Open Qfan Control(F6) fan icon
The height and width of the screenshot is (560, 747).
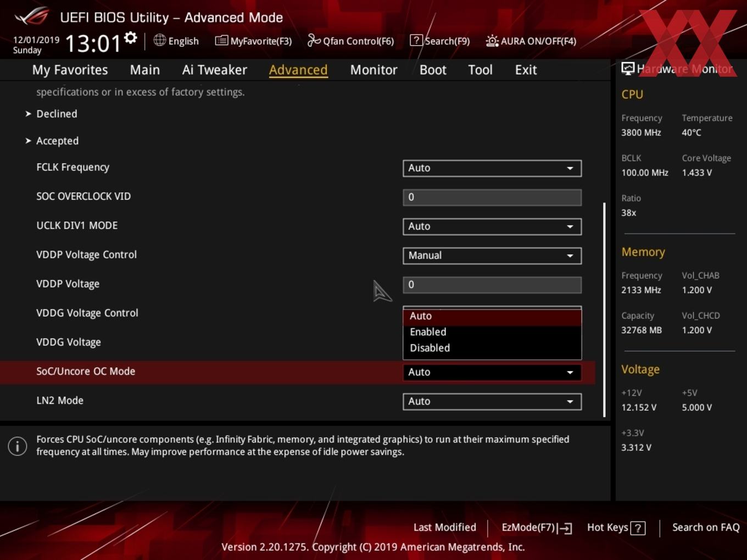(314, 40)
